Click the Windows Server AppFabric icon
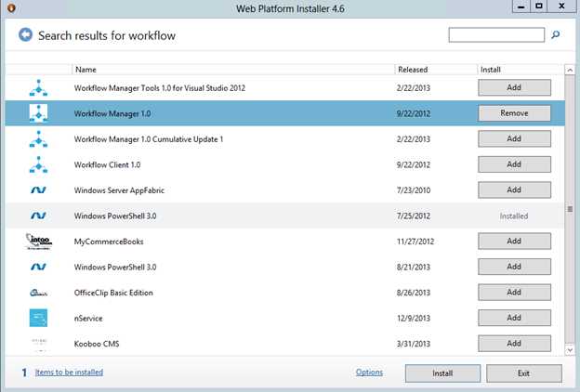 pyautogui.click(x=38, y=190)
